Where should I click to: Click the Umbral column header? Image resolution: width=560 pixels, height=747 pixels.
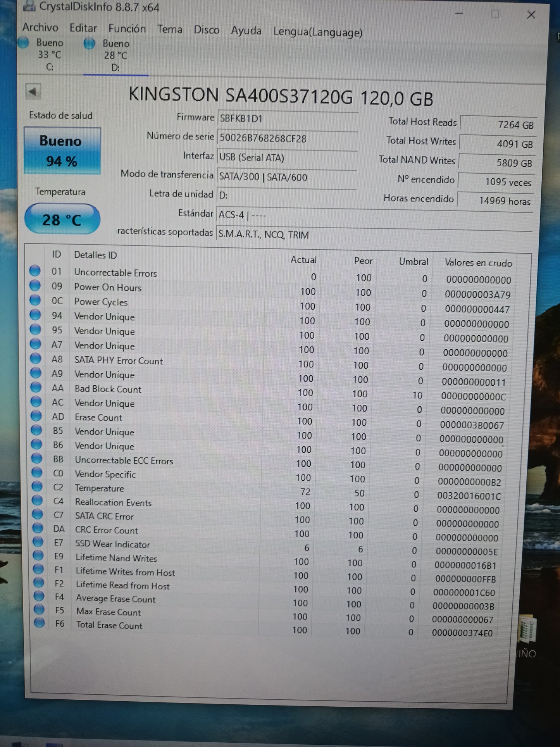pyautogui.click(x=414, y=262)
